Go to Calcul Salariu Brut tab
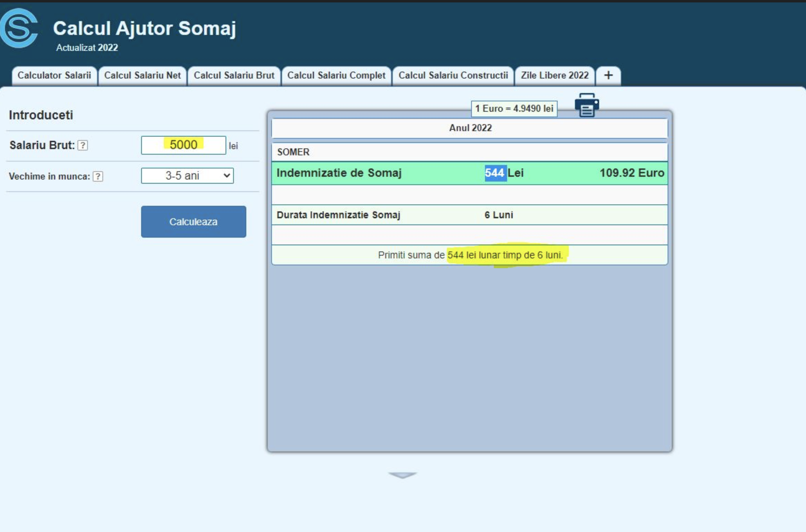 pos(234,75)
